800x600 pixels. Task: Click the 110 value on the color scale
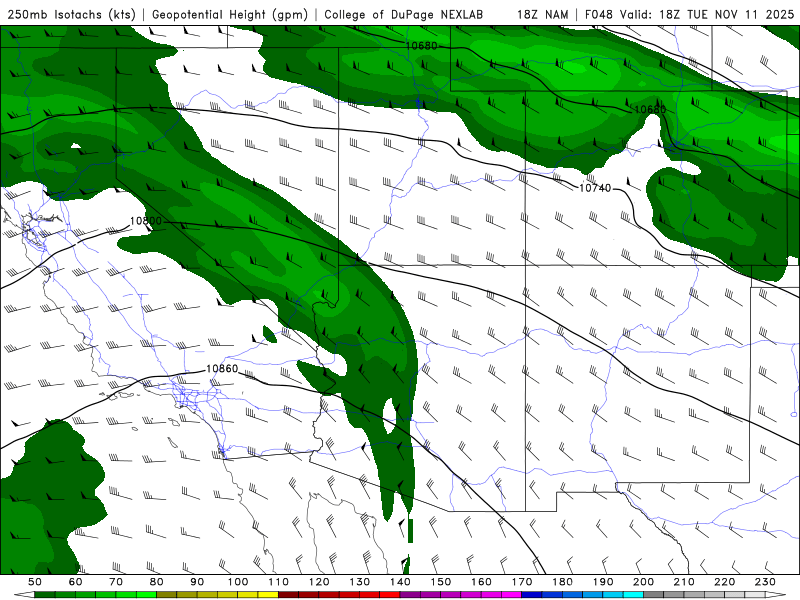[x=279, y=582]
